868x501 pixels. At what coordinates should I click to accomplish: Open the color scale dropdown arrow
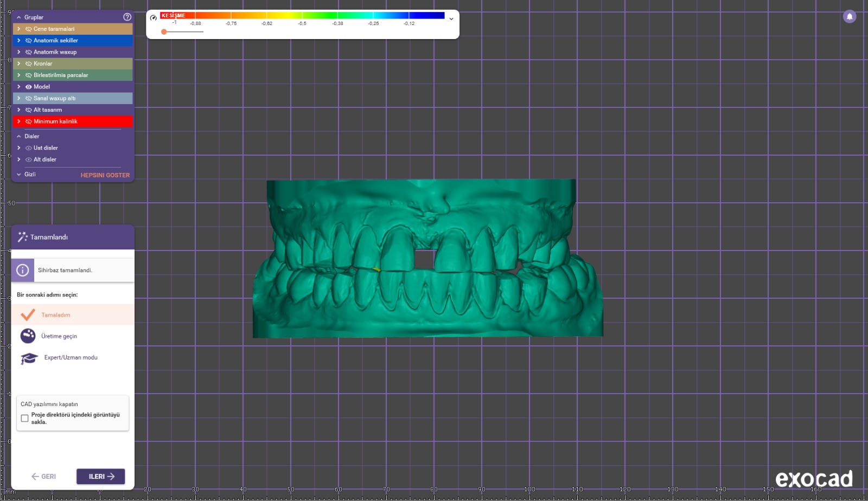(451, 19)
